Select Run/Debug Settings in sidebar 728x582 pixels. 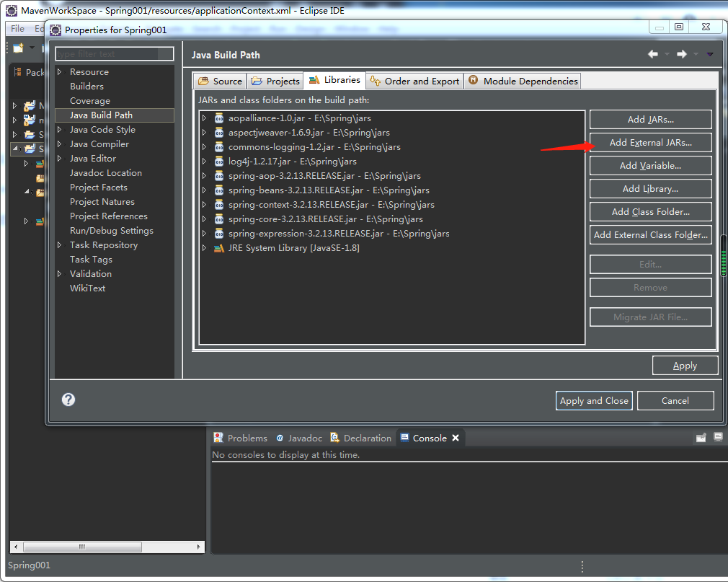(112, 230)
